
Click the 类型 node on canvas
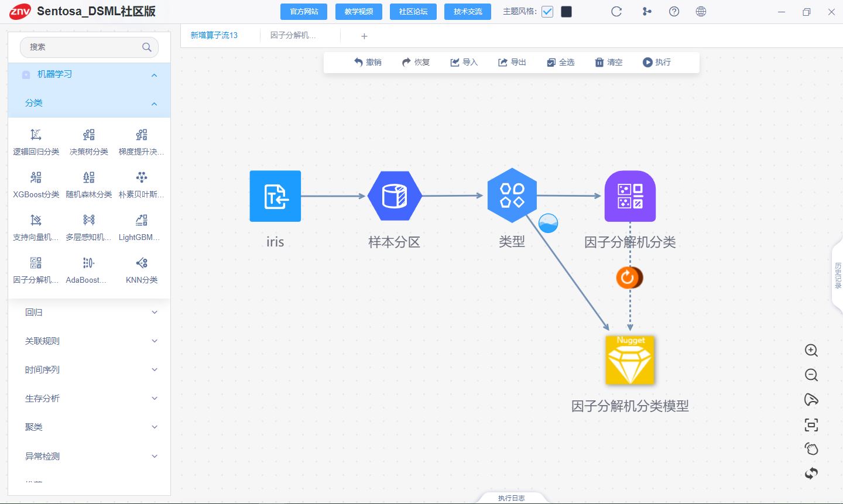click(x=512, y=196)
